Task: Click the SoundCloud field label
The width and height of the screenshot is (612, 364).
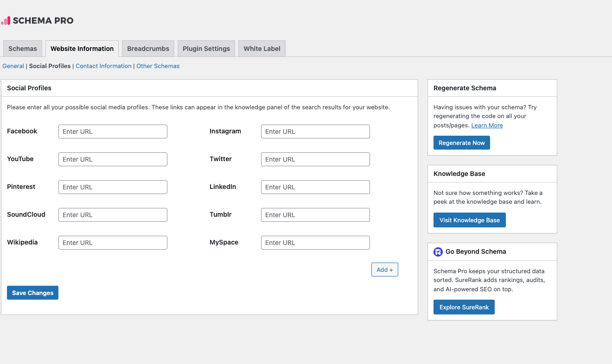Action: coord(26,214)
